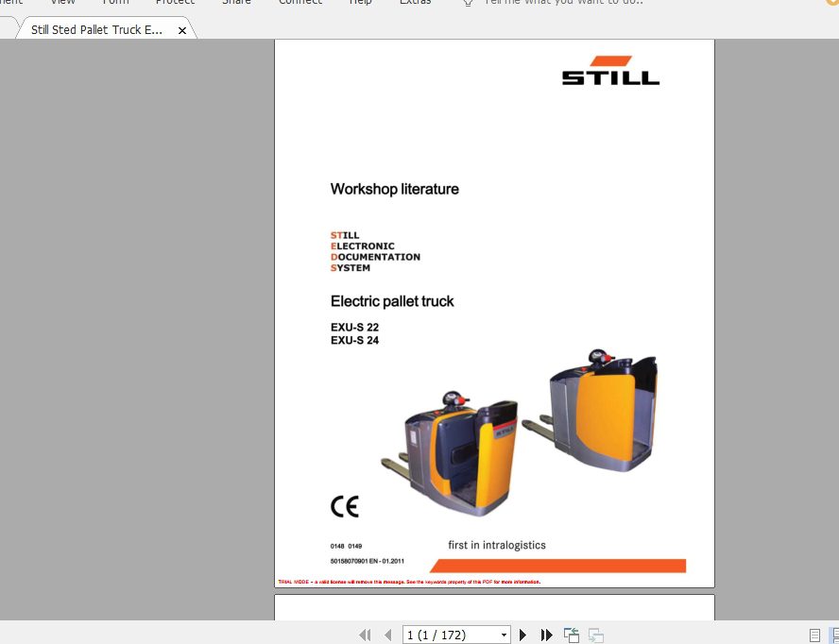Open the Protect menu tab
This screenshot has height=644, width=839.
(175, 2)
